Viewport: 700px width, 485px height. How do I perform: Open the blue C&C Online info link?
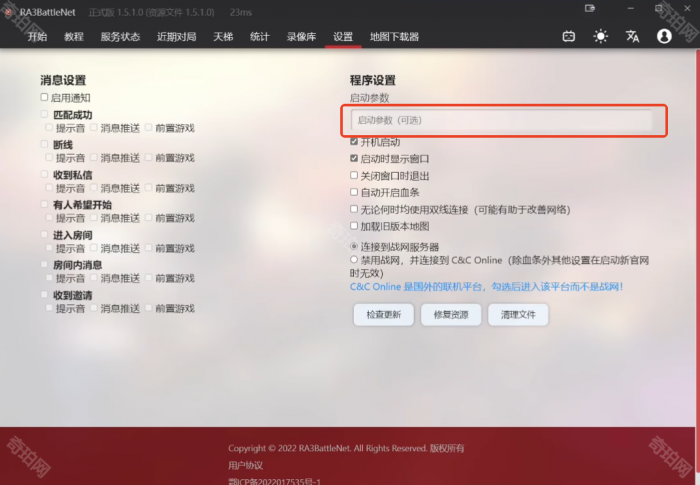[x=486, y=287]
